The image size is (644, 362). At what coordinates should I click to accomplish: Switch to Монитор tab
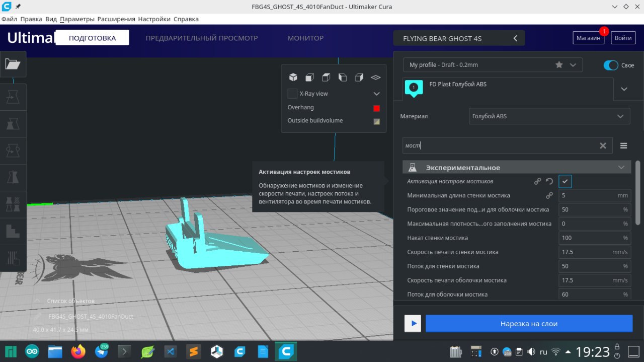coord(305,38)
